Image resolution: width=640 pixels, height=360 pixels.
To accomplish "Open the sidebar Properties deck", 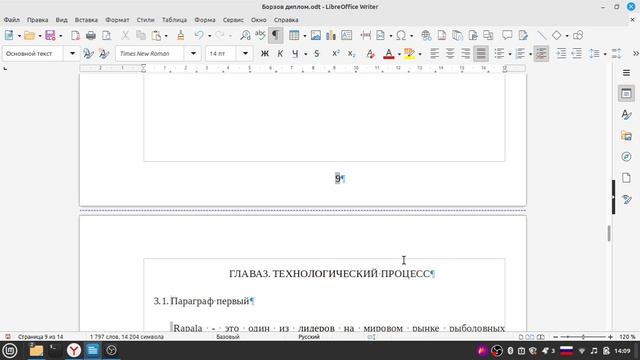I will (626, 93).
